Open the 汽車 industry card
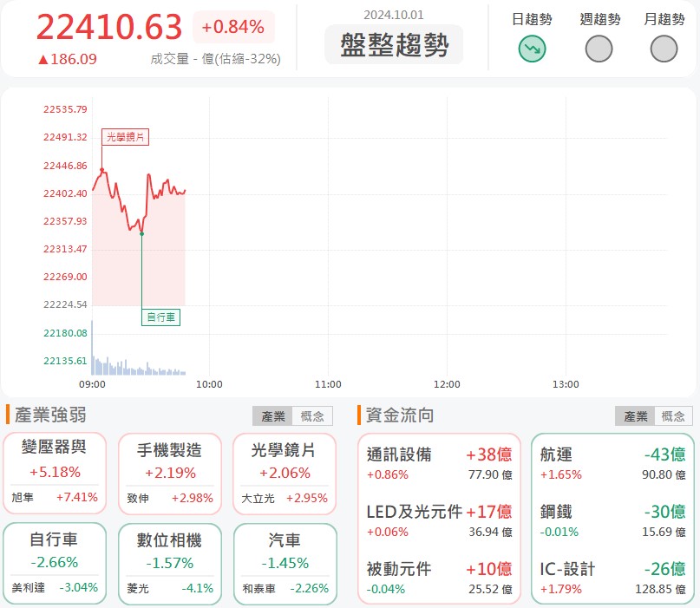Viewport: 700px width, 608px height. pyautogui.click(x=285, y=565)
